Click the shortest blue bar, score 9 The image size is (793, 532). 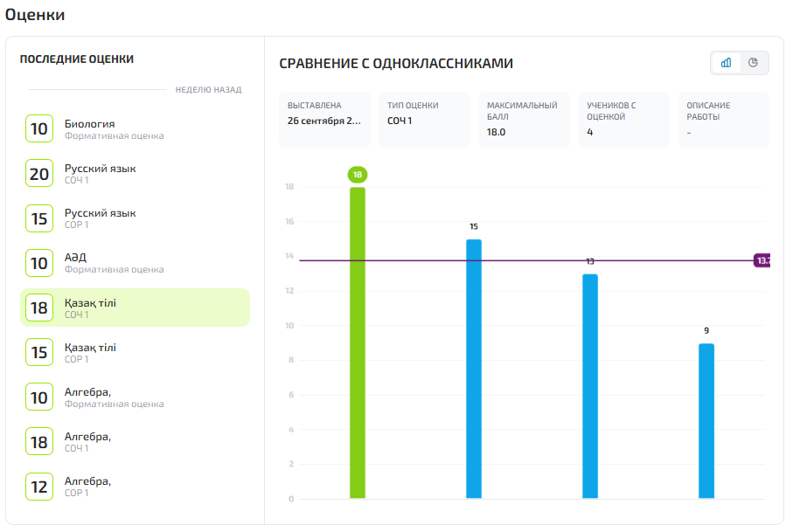706,421
